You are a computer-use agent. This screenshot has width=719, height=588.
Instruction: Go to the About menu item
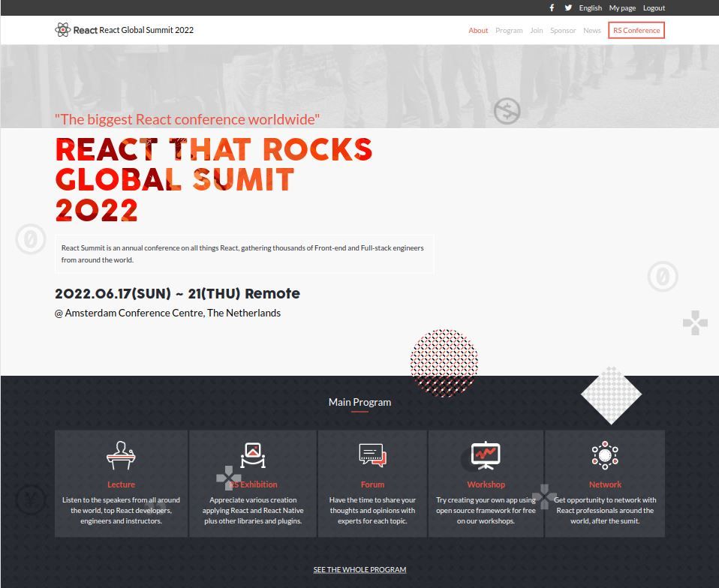[x=478, y=30]
